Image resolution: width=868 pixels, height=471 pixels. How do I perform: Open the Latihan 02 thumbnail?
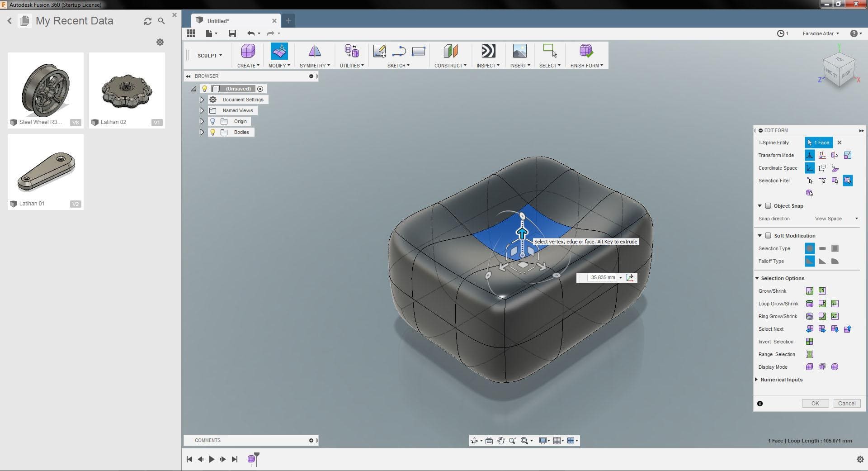coord(127,90)
